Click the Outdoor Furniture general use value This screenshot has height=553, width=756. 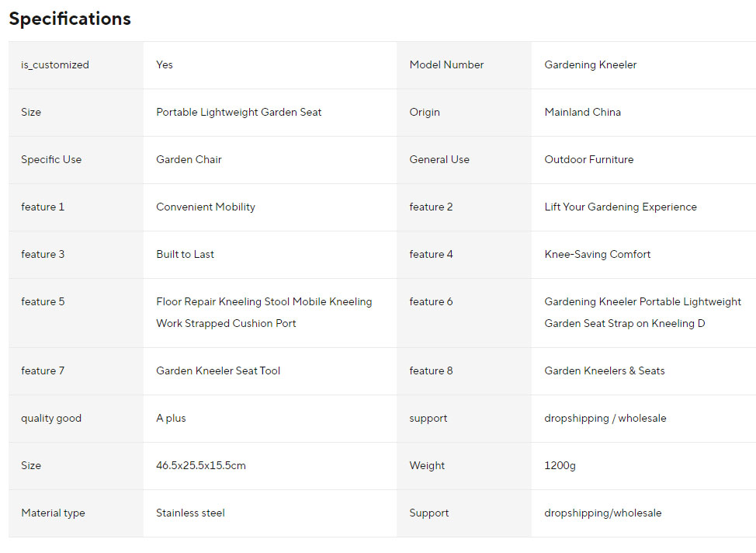588,159
